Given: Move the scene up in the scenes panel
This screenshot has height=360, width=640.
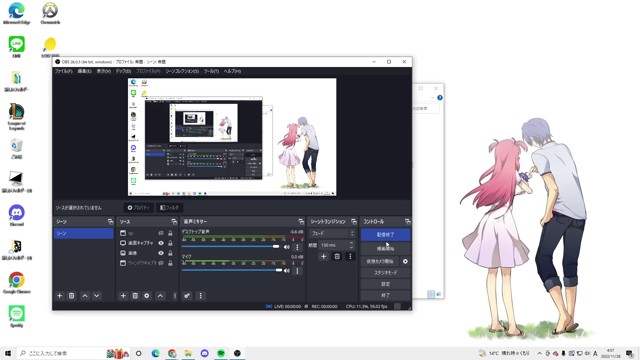Looking at the screenshot, I should (x=85, y=296).
